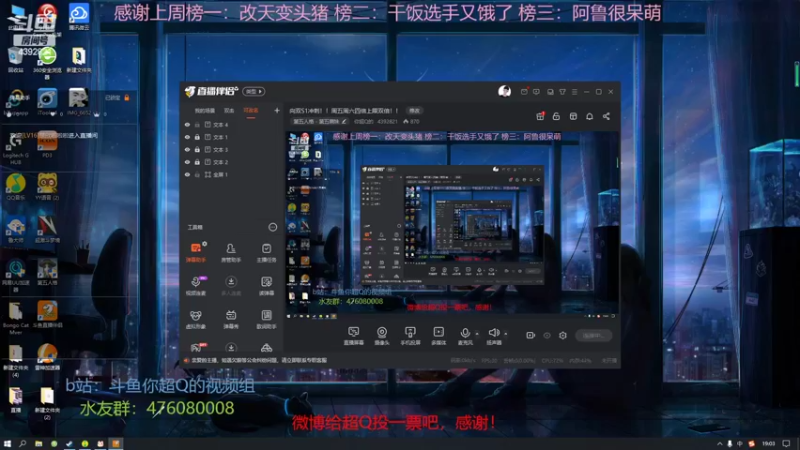The width and height of the screenshot is (800, 450).
Task: Open the title bar hamburger menu
Action: pyautogui.click(x=574, y=92)
